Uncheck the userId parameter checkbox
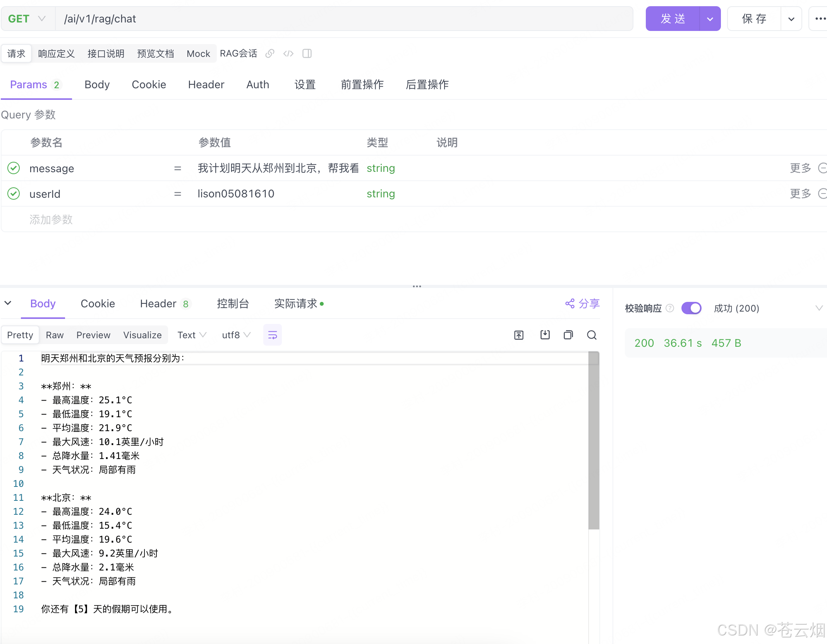Viewport: 827px width, 644px height. click(14, 194)
